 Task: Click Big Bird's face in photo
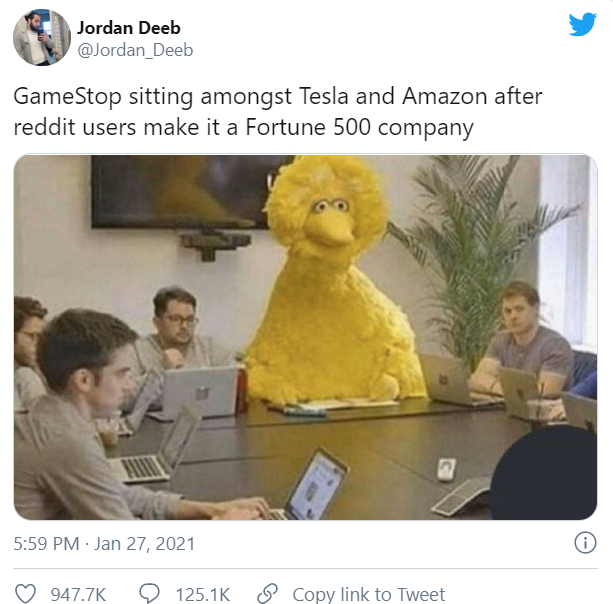click(x=330, y=219)
